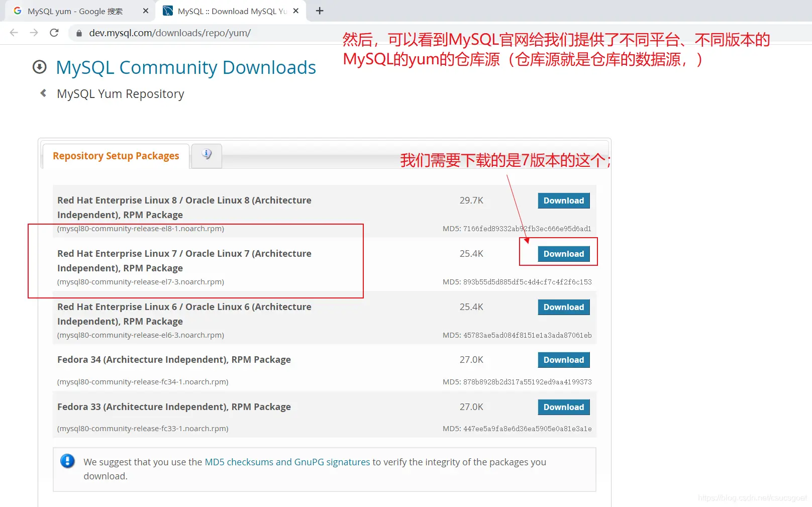Click the 25.4K size of Linux 7 package
Viewport: 812px width, 507px height.
[471, 254]
